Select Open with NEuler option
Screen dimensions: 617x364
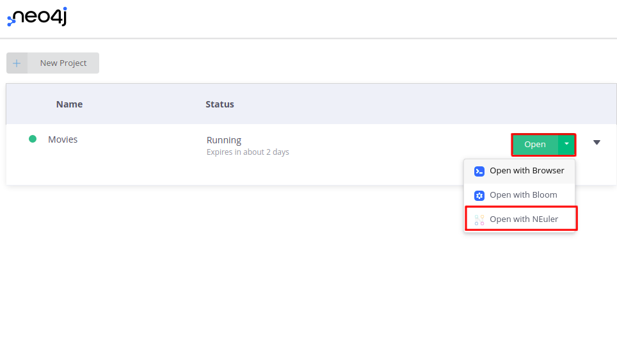pos(521,219)
